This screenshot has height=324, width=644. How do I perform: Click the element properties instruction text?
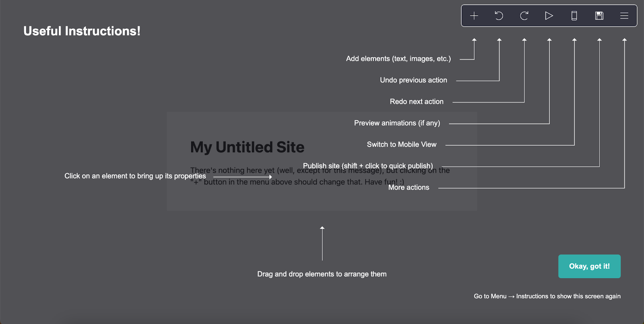pos(135,176)
